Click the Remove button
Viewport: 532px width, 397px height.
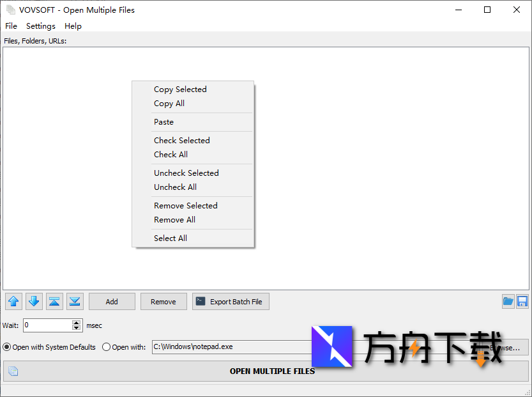[163, 301]
